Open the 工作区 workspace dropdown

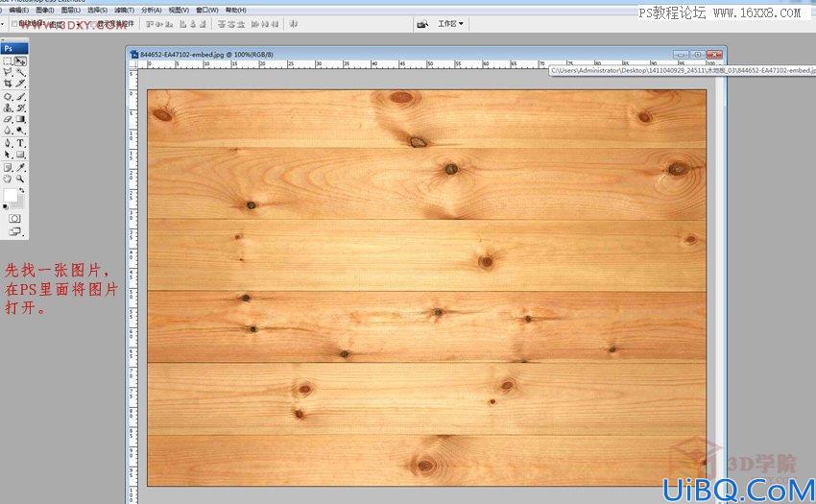450,24
